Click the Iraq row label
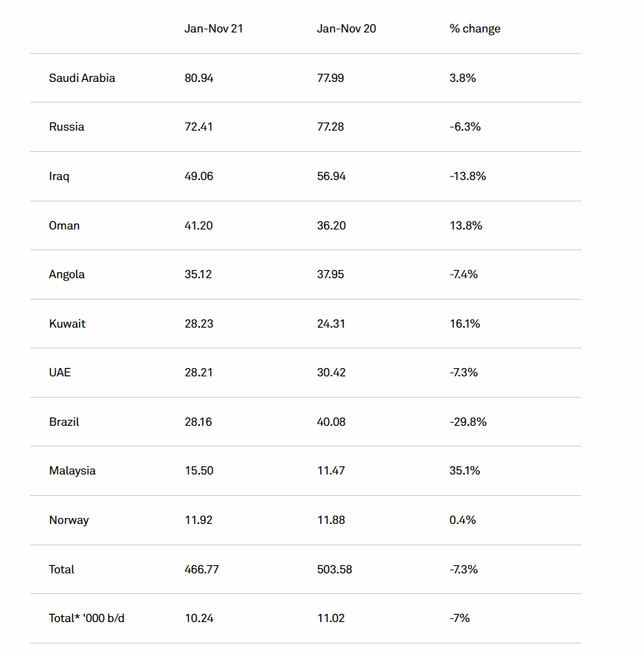 59,176
